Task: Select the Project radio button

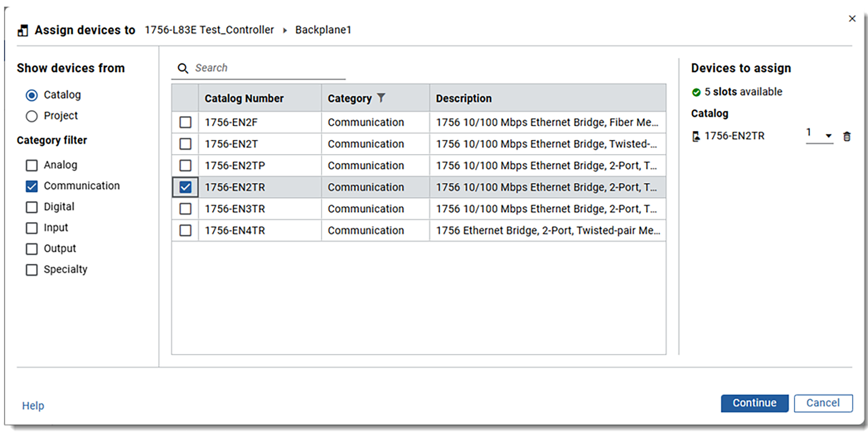Action: (32, 116)
